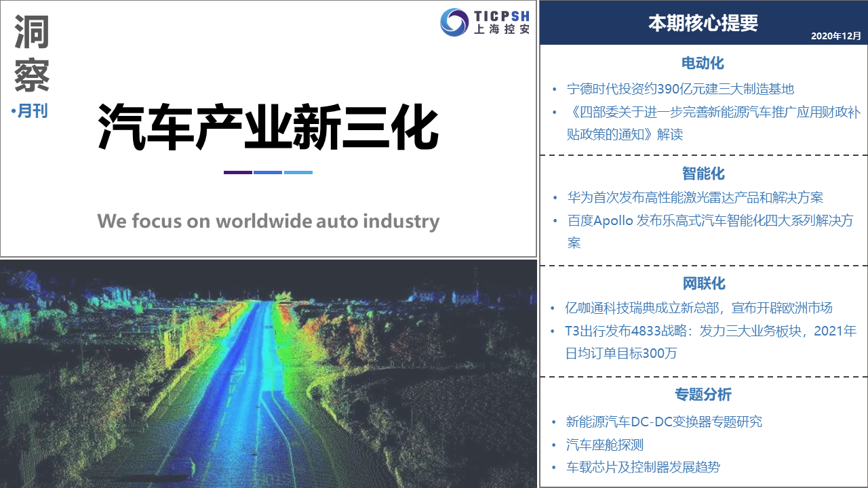Open the LiDAR point cloud road image
The image size is (868, 488).
[268, 373]
